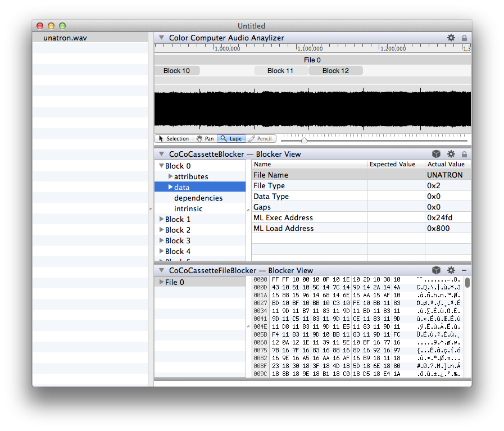Select the File Name row

[x=361, y=175]
